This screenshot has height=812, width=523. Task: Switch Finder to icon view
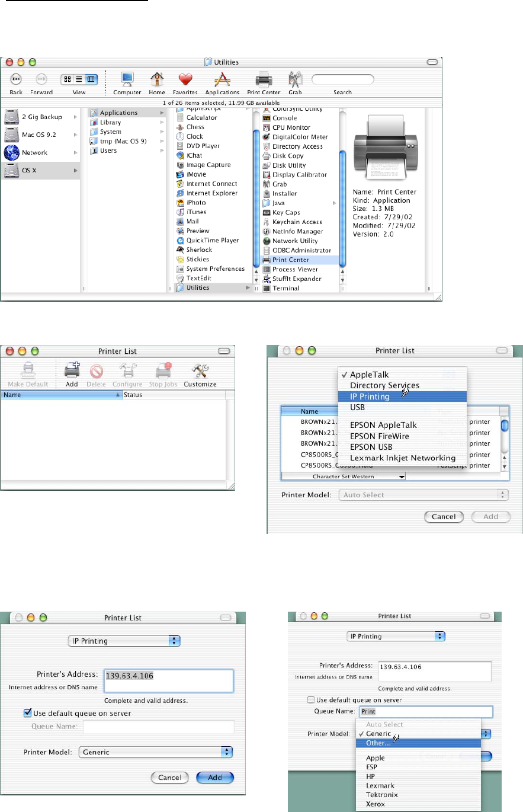click(68, 79)
